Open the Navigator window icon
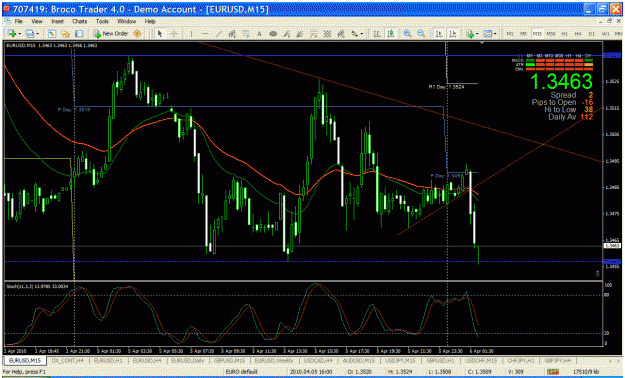Screen dimensions: 625x378 click(x=65, y=34)
